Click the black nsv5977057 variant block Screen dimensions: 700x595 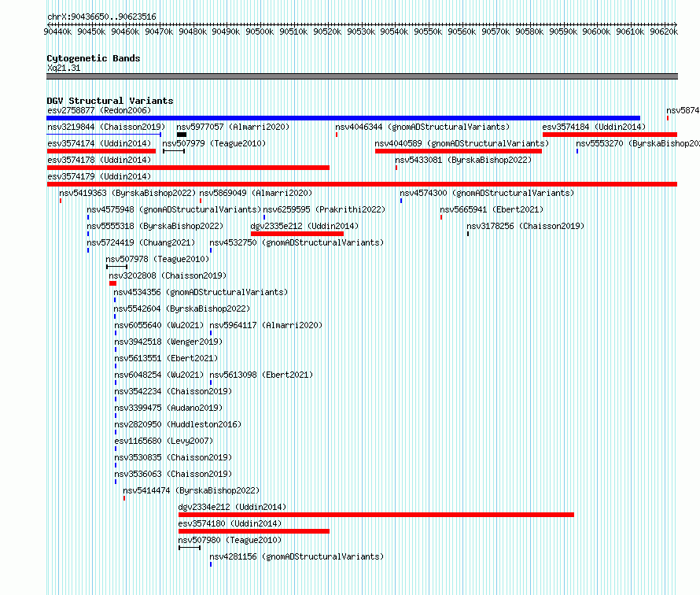182,135
